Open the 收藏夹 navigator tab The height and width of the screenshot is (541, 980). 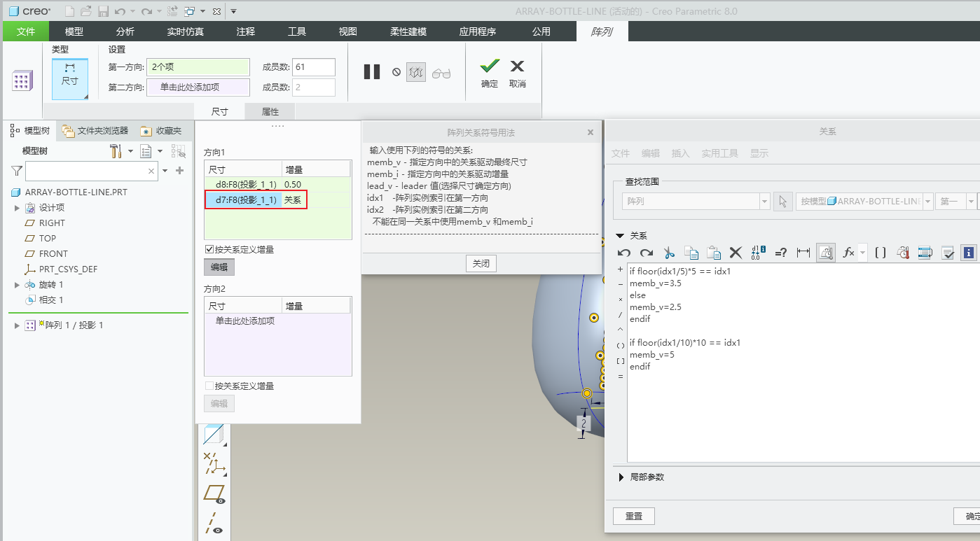pyautogui.click(x=161, y=131)
